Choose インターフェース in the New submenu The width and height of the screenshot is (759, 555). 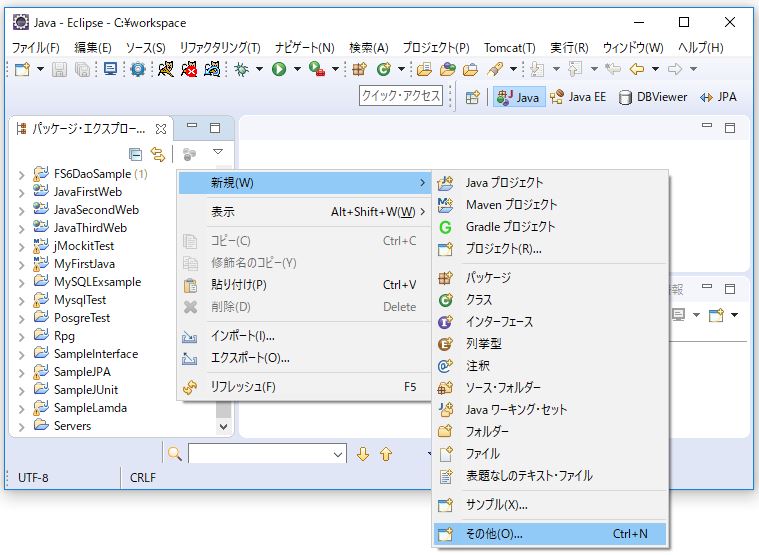[x=550, y=322]
